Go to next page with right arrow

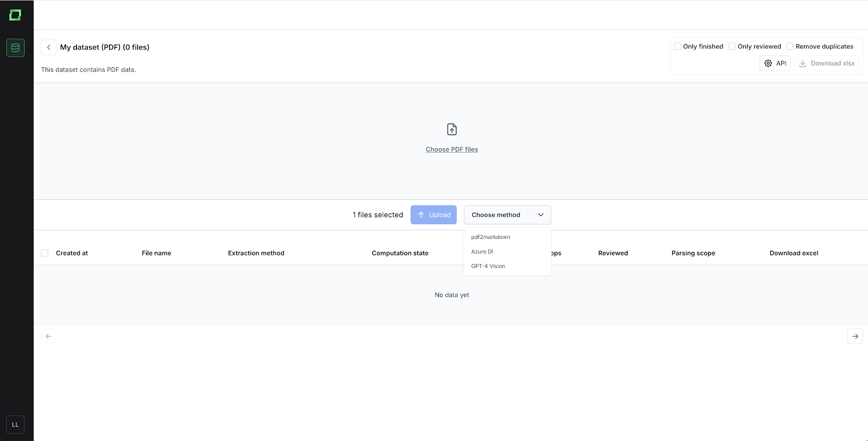coord(855,336)
